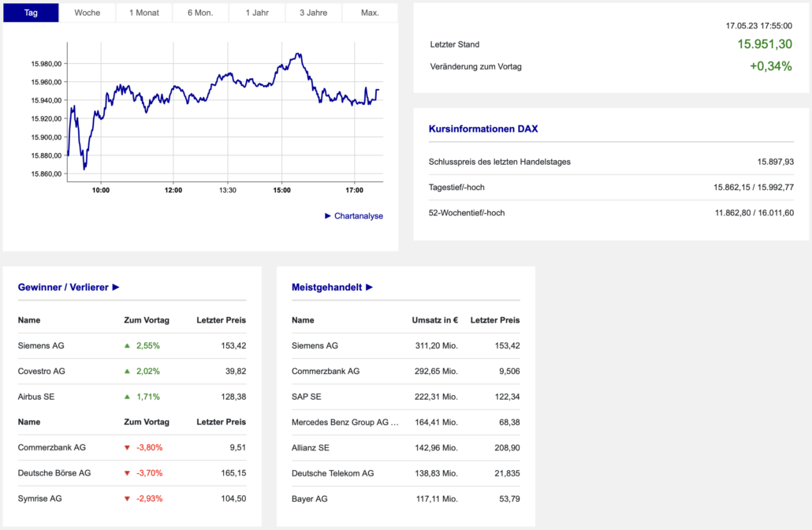Open Bayer AG in the Meistgehandelt table
This screenshot has height=530, width=812.
point(310,499)
